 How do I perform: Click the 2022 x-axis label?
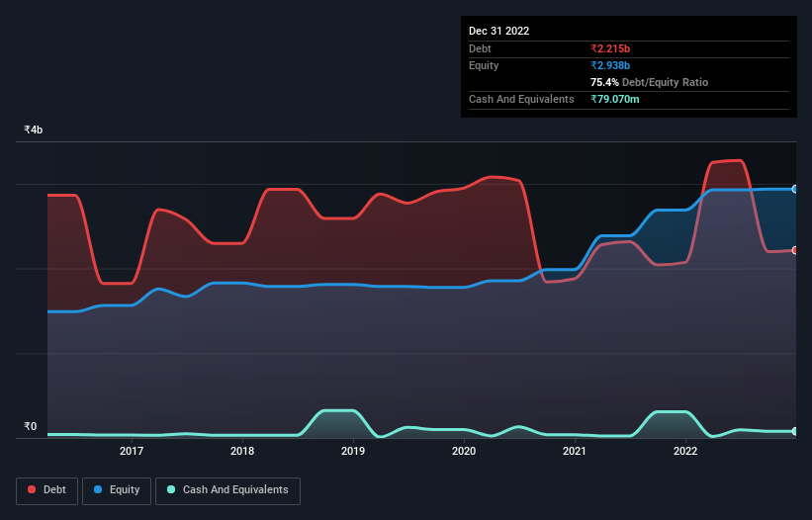(685, 451)
